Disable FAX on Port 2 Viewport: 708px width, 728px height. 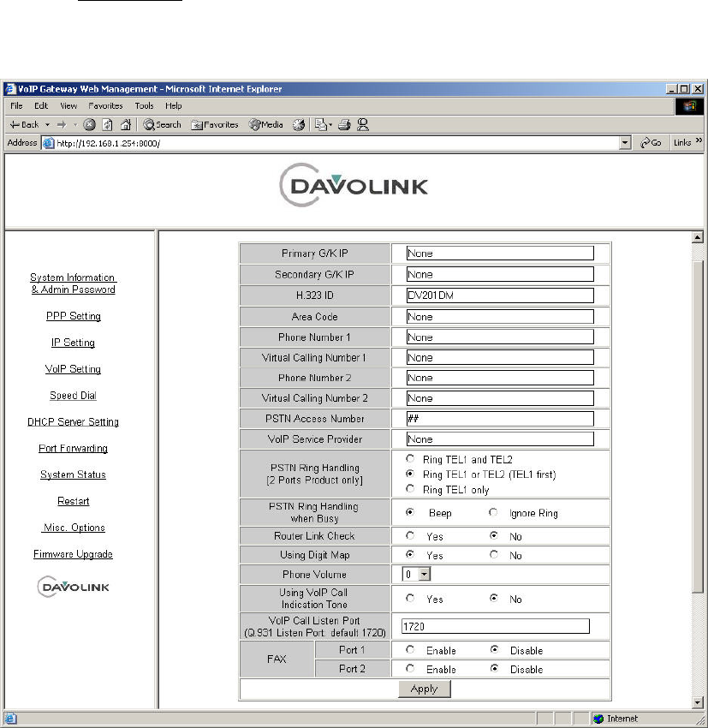click(x=494, y=669)
